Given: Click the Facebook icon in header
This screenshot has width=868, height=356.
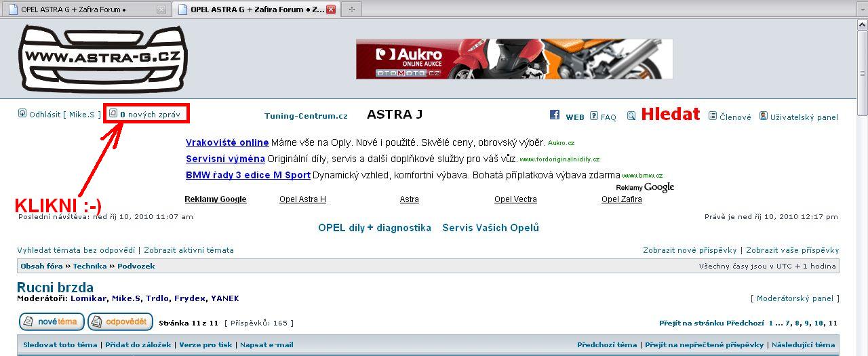Looking at the screenshot, I should pos(554,115).
